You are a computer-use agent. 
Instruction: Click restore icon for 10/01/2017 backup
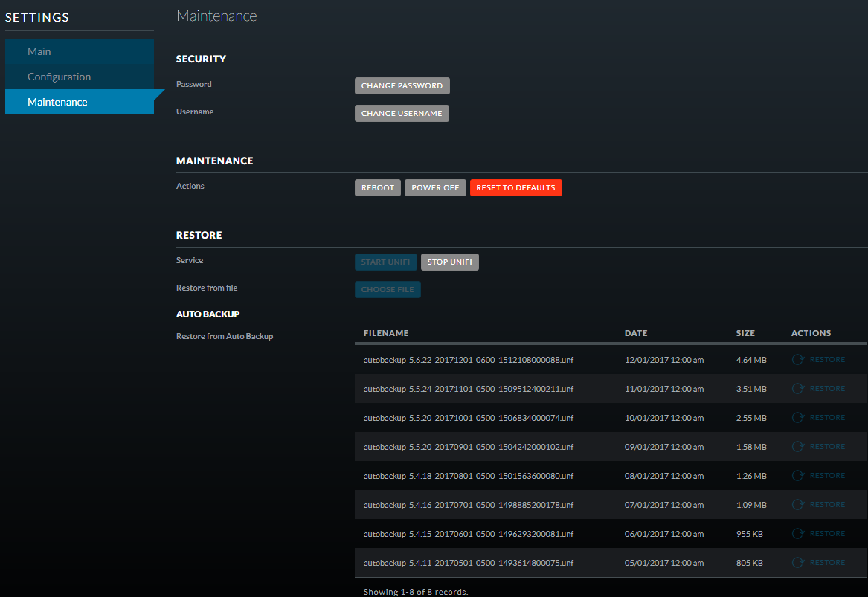tap(798, 418)
